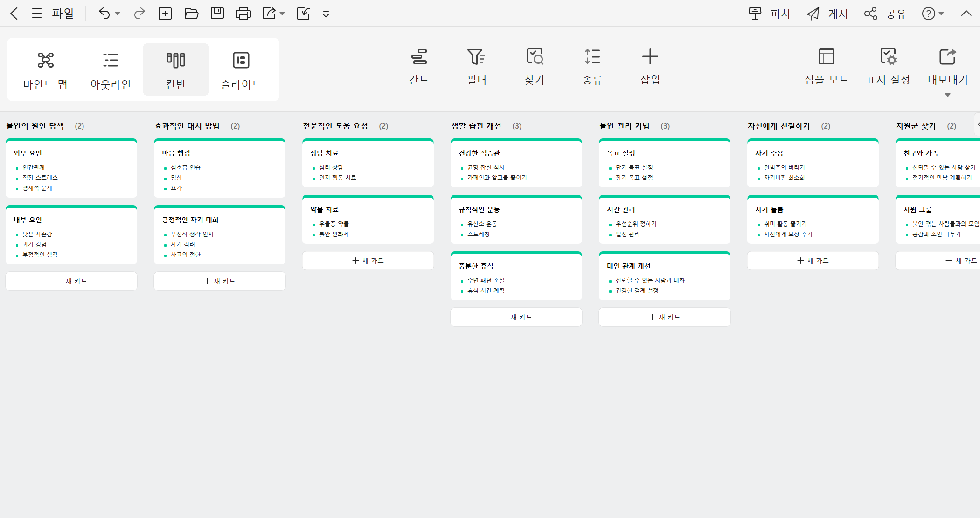Select the 약물 치료 card

pos(368,220)
